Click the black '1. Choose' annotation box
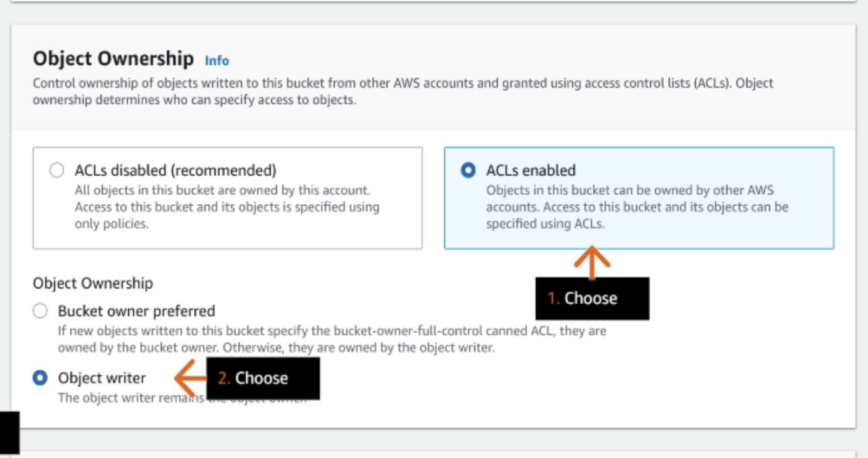The image size is (868, 458). (592, 299)
